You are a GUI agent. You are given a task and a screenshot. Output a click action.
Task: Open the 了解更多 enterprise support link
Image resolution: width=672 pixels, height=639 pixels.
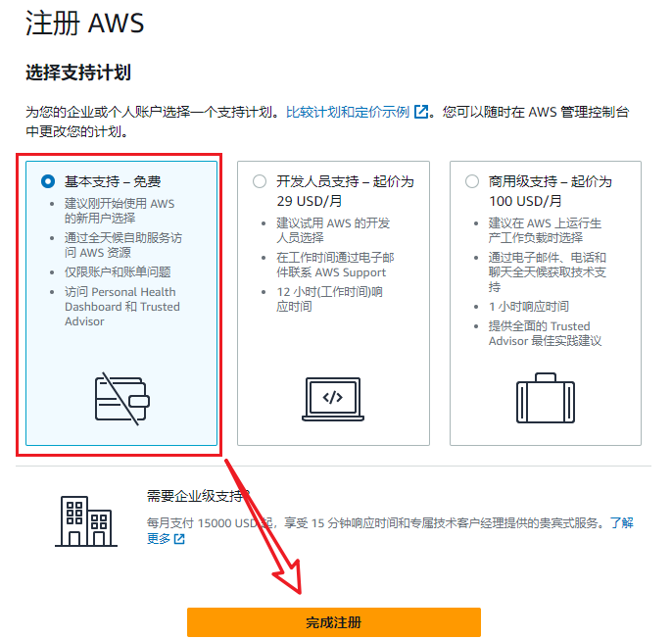click(621, 522)
